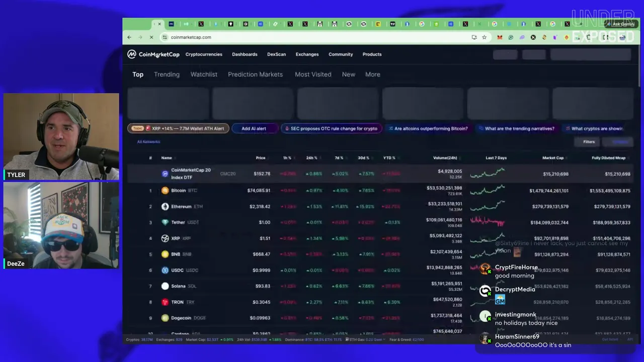The height and width of the screenshot is (362, 644).
Task: Click Bitcoin 7-day sparkline chart
Action: [487, 190]
